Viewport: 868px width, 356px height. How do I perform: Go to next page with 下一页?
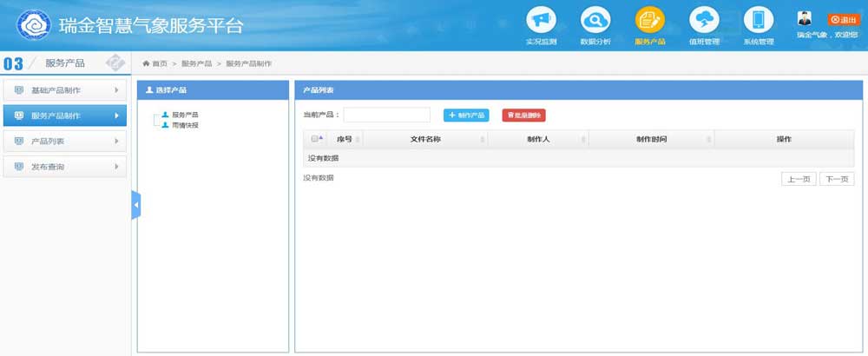point(836,179)
